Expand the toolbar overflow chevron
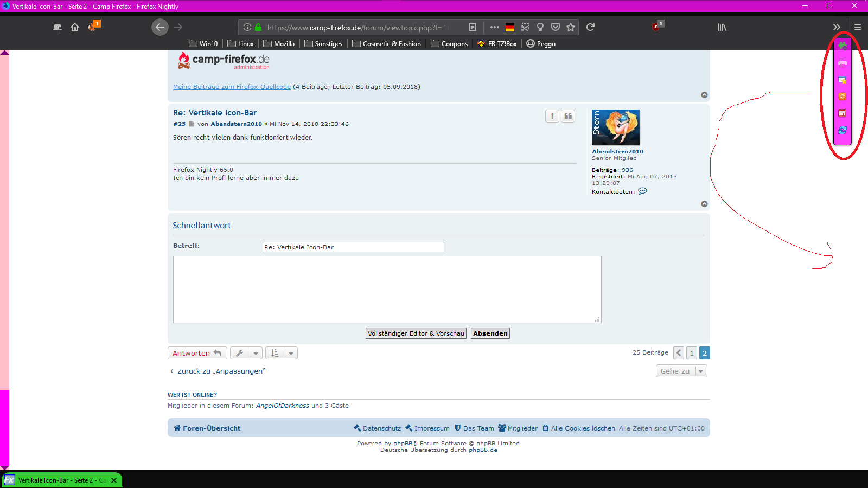 (837, 27)
